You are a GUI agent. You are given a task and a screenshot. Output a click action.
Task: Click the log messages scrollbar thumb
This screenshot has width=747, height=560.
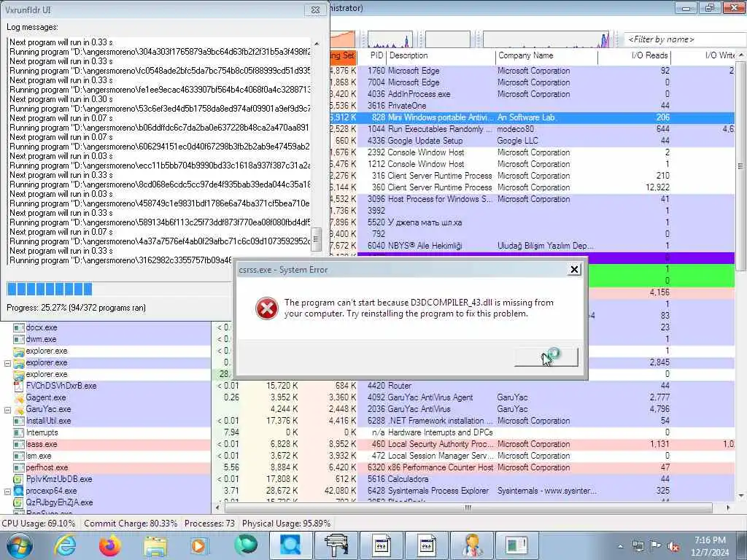pyautogui.click(x=317, y=239)
